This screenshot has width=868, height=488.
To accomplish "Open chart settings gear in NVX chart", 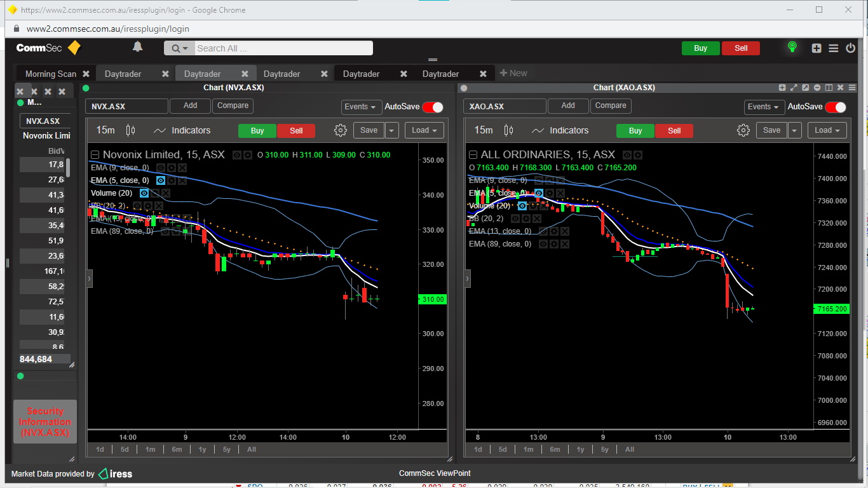I will pyautogui.click(x=341, y=130).
